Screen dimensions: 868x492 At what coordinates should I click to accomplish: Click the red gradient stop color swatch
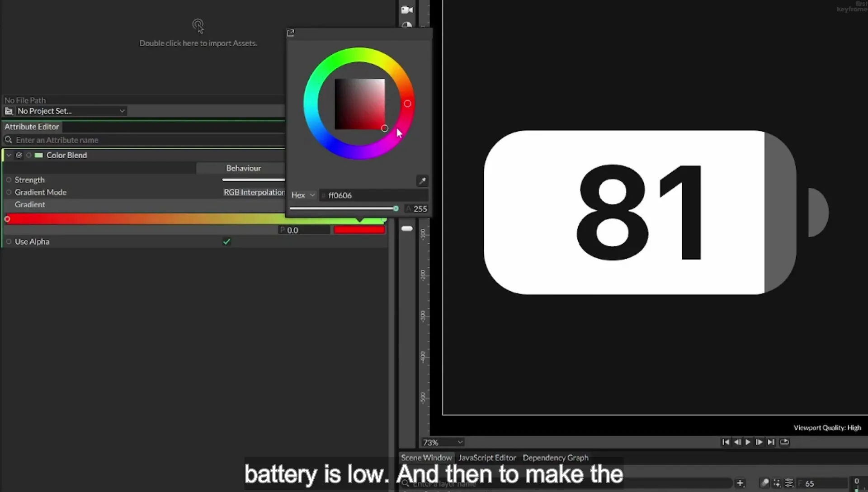click(x=359, y=230)
